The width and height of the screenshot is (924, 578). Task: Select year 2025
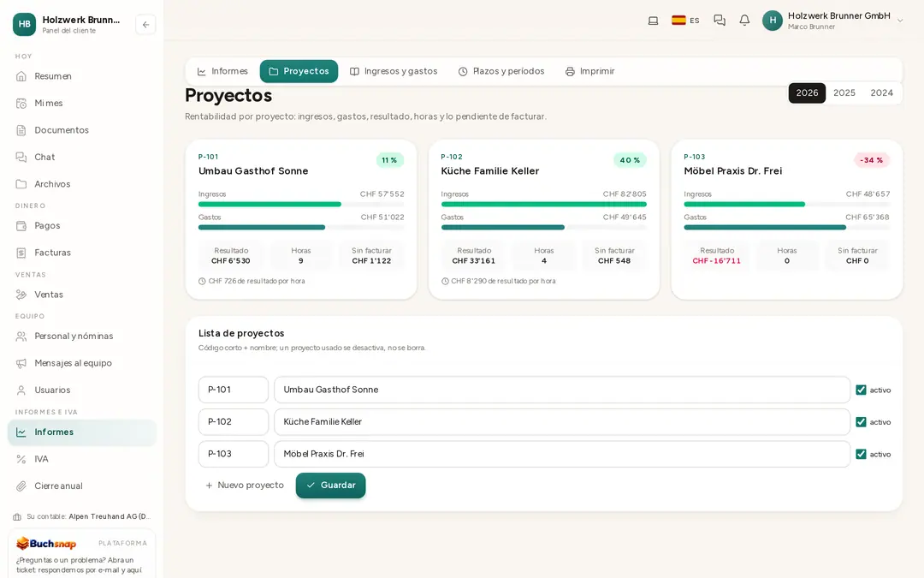(844, 92)
